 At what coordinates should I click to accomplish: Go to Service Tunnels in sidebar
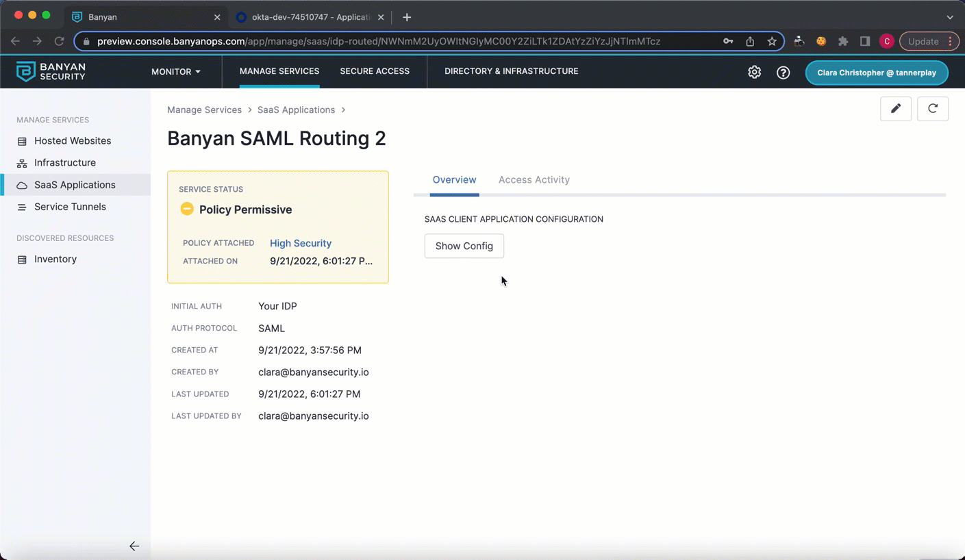click(70, 207)
